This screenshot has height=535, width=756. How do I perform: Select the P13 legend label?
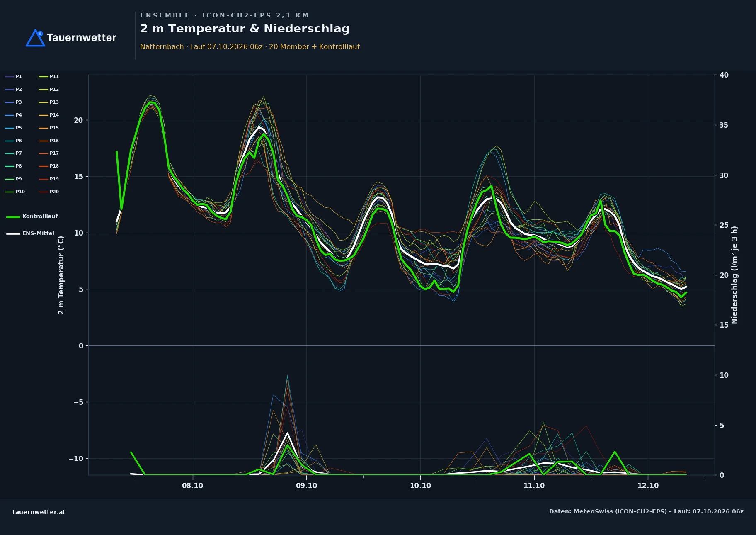click(54, 102)
